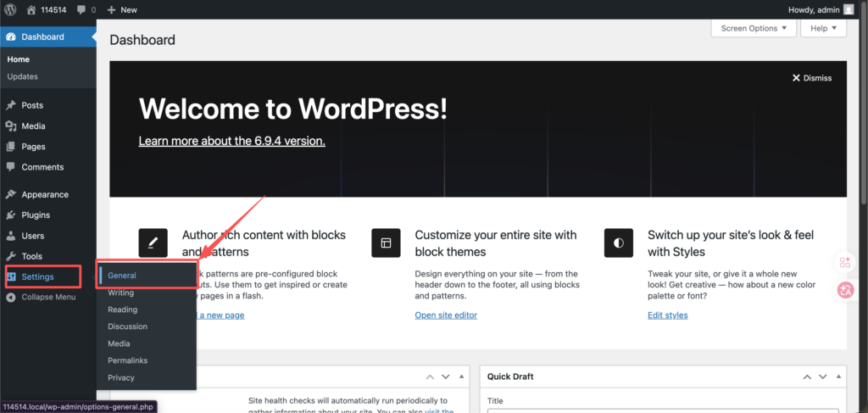Viewport: 868px width, 413px height.
Task: Toggle the Quick Draft panel collapse triangle
Action: pos(838,377)
